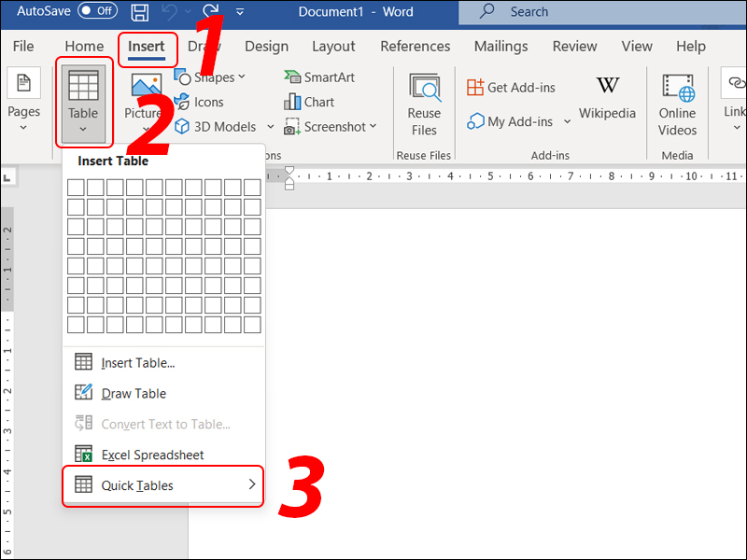
Task: Select the top-left cell in the table grid
Action: [x=76, y=187]
